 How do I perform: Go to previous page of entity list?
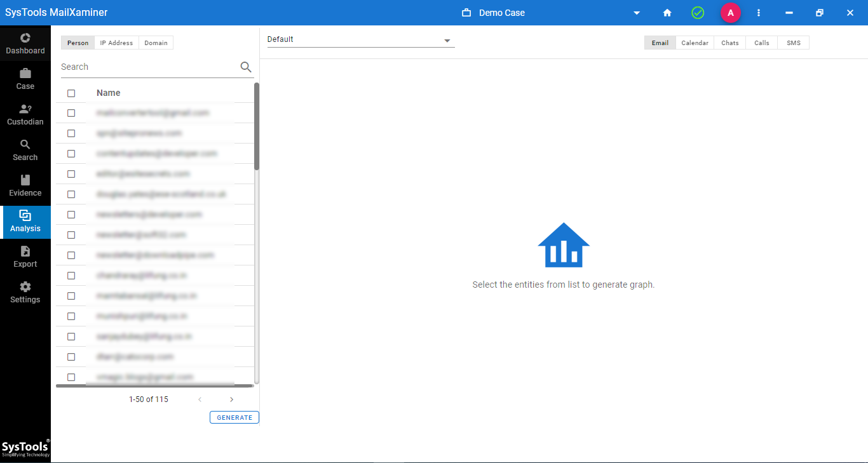pos(200,399)
